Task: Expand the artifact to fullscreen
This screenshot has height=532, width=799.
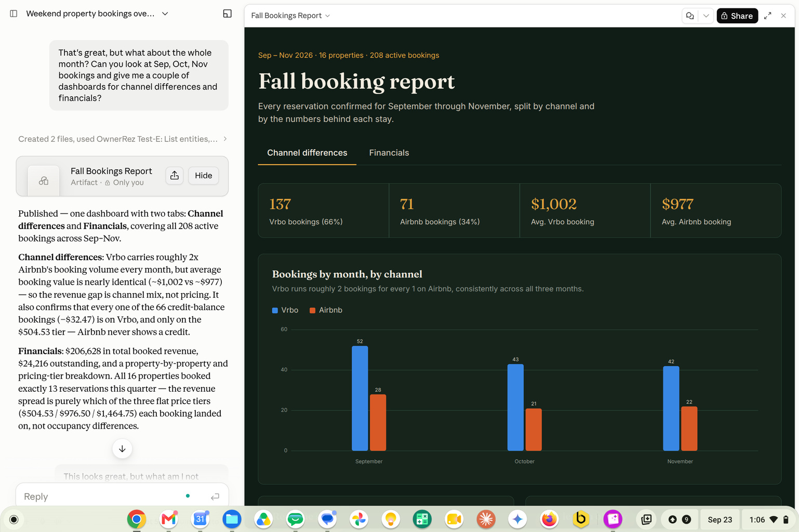Action: point(767,16)
